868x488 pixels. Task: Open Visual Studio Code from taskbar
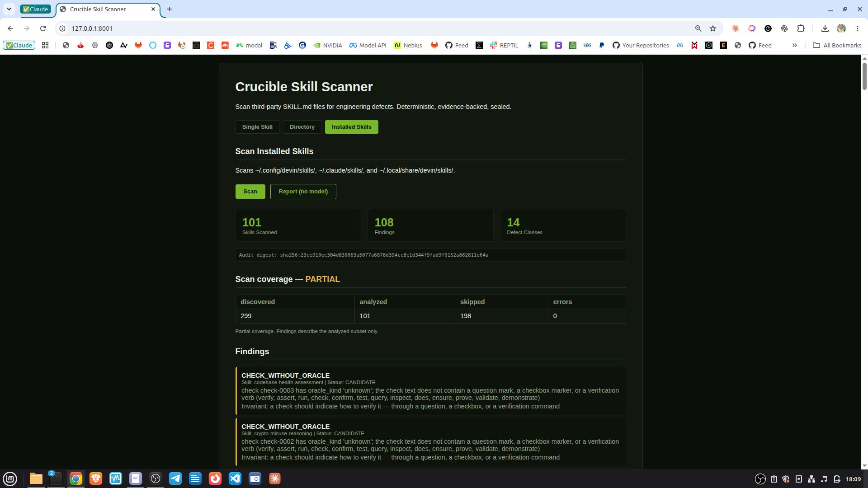point(235,479)
